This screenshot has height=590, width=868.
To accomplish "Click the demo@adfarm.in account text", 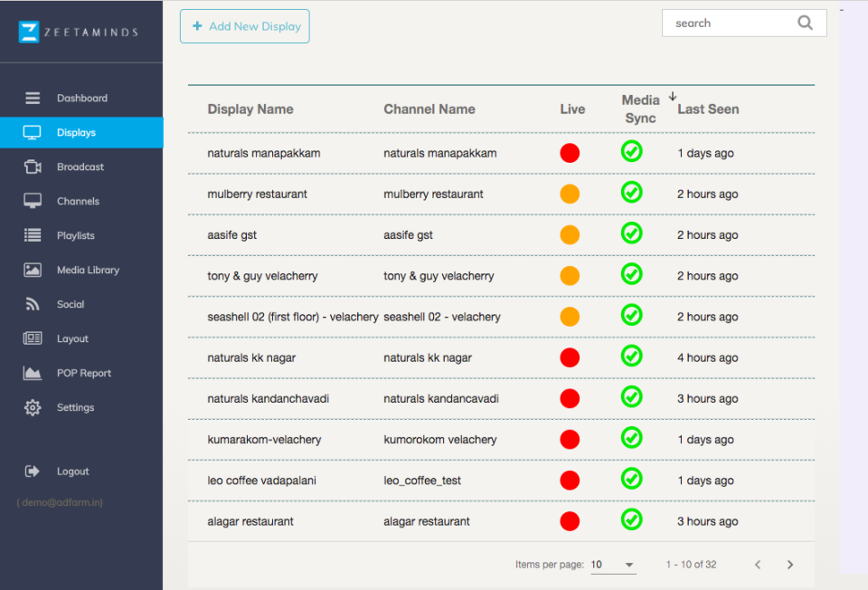I will point(60,502).
